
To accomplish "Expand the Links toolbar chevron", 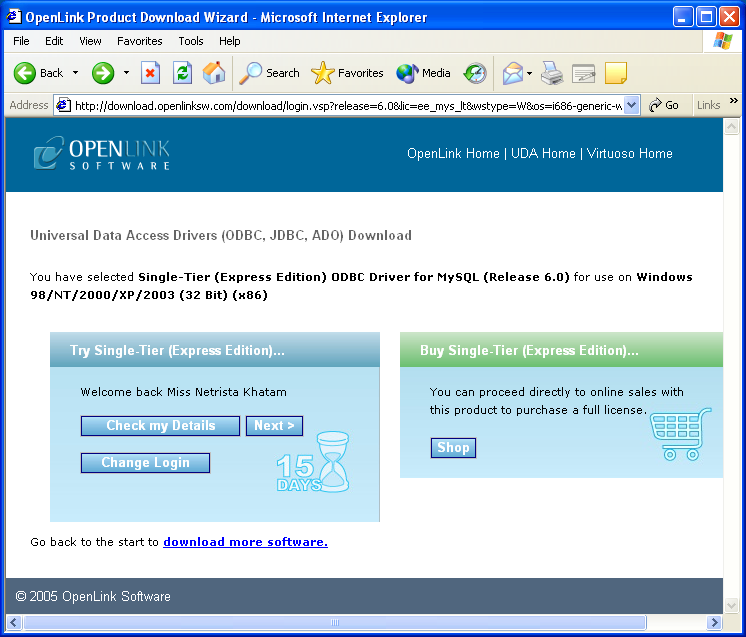I will 733,101.
